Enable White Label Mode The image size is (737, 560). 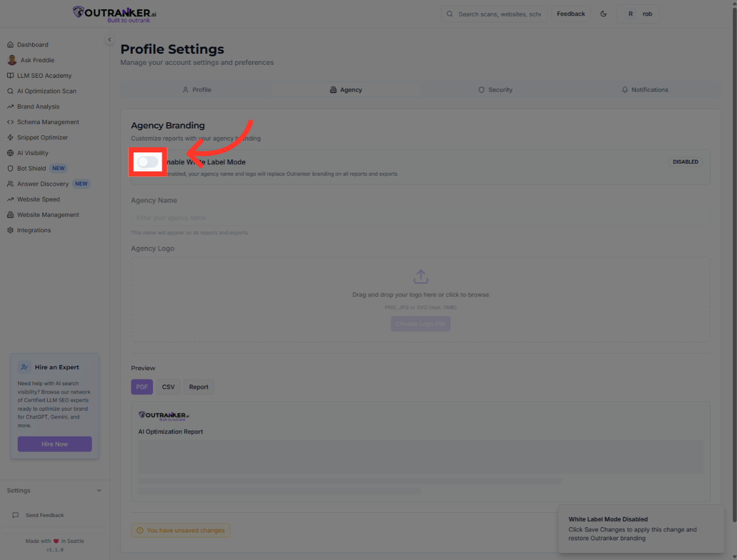point(147,162)
